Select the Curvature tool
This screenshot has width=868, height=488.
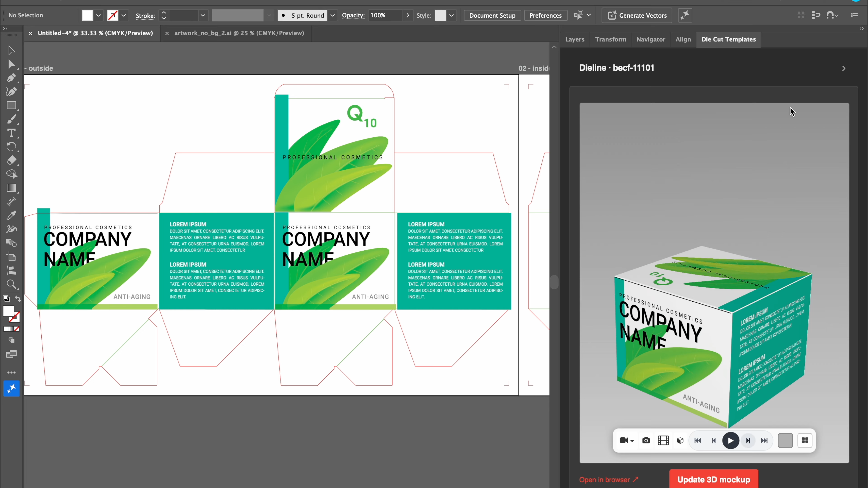11,91
